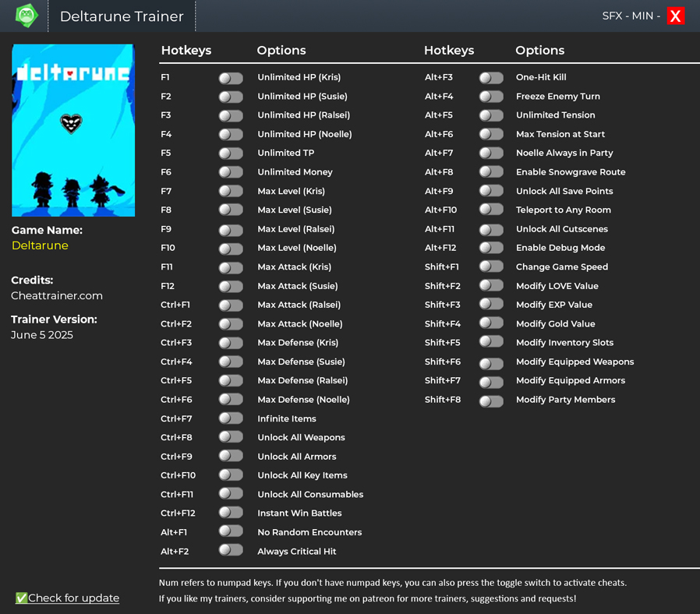Close the trainer with red X
The height and width of the screenshot is (614, 700).
[x=676, y=16]
